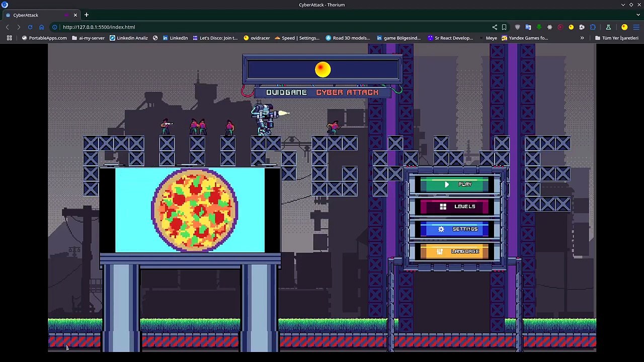Click the Thorium app icon in title bar
644x362 pixels.
[x=5, y=5]
